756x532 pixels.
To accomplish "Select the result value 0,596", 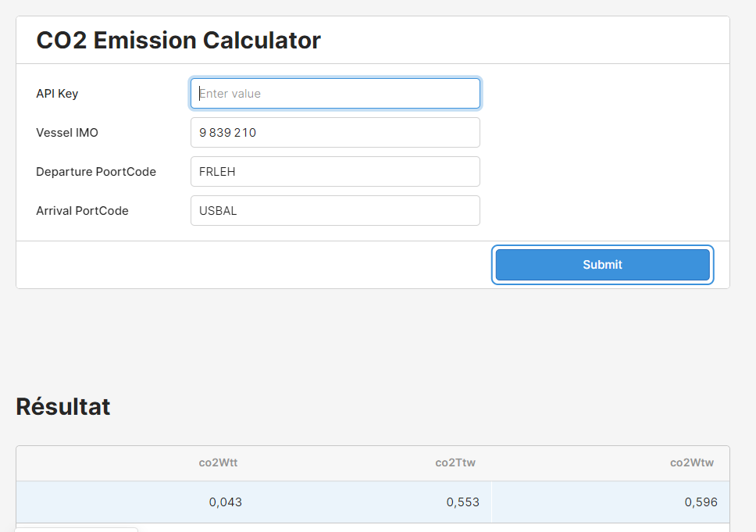I will [x=700, y=502].
